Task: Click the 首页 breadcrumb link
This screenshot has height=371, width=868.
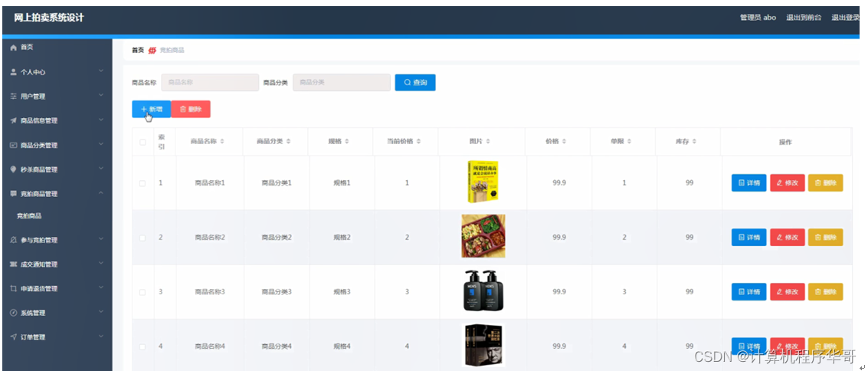Action: point(137,51)
